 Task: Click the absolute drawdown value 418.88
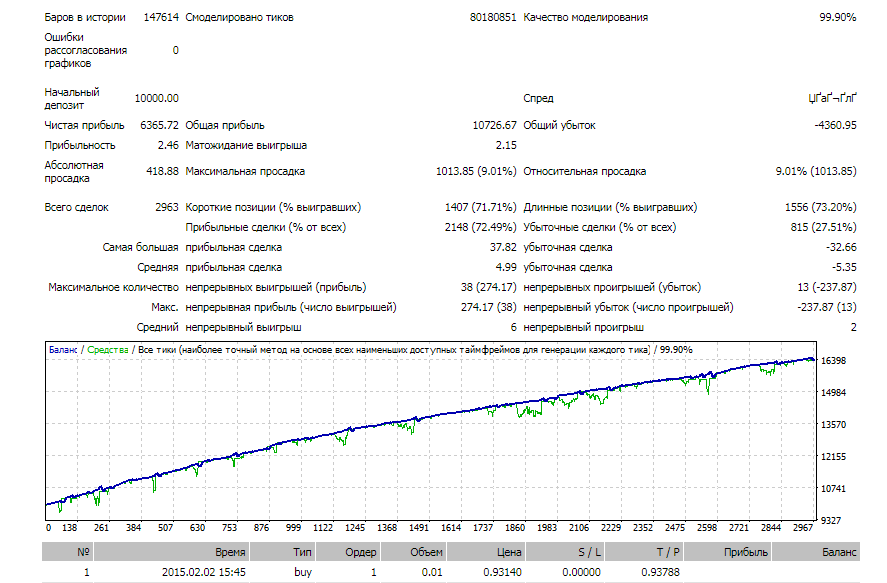(x=162, y=171)
